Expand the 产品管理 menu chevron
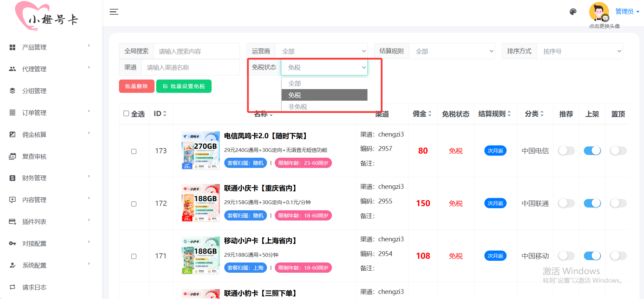The height and width of the screenshot is (299, 644). pyautogui.click(x=89, y=45)
